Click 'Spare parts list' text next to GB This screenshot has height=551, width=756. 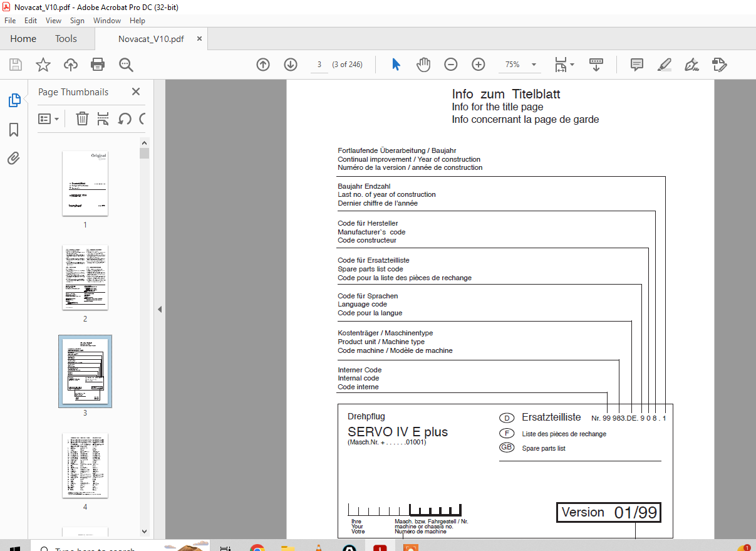pyautogui.click(x=544, y=449)
